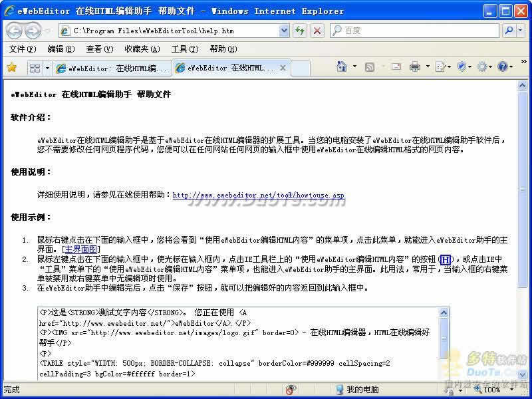This screenshot has height=399, width=532.
Task: Expand the Print options dropdown arrow
Action: [428, 66]
